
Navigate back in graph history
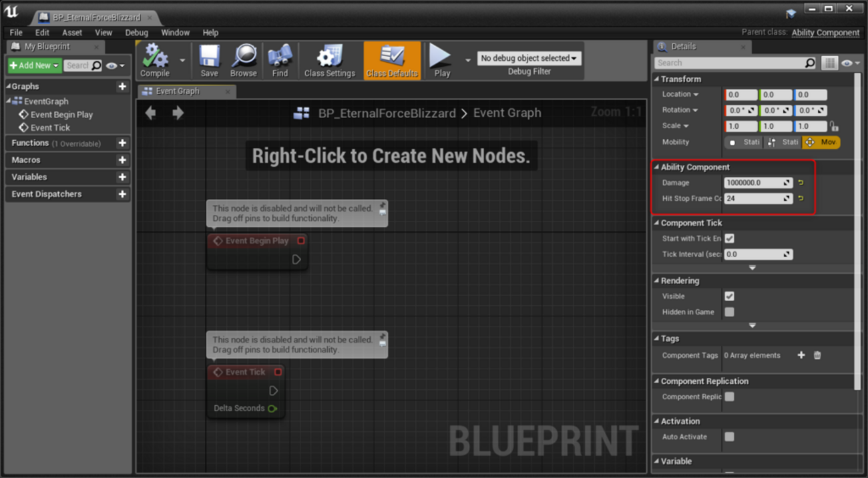[x=151, y=113]
